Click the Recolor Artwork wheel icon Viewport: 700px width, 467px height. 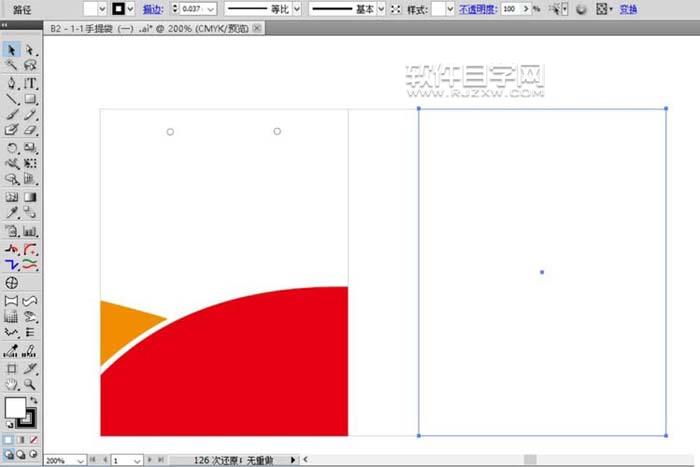[581, 9]
